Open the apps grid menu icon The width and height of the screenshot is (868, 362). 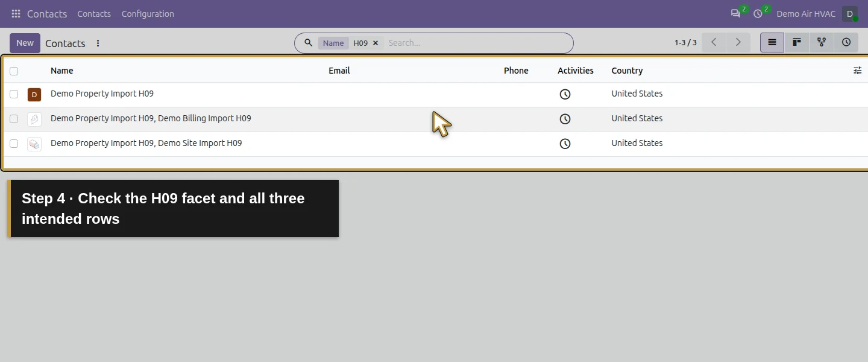point(16,14)
